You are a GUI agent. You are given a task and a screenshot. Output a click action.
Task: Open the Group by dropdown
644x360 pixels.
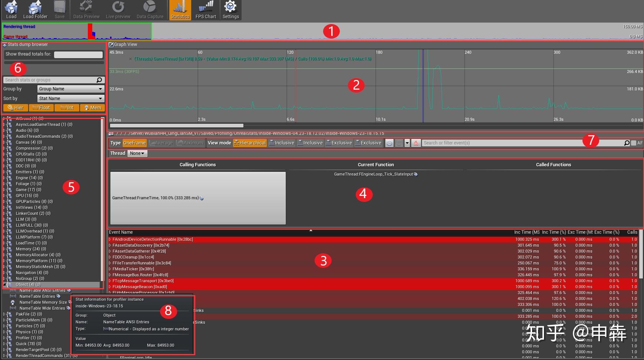[70, 89]
